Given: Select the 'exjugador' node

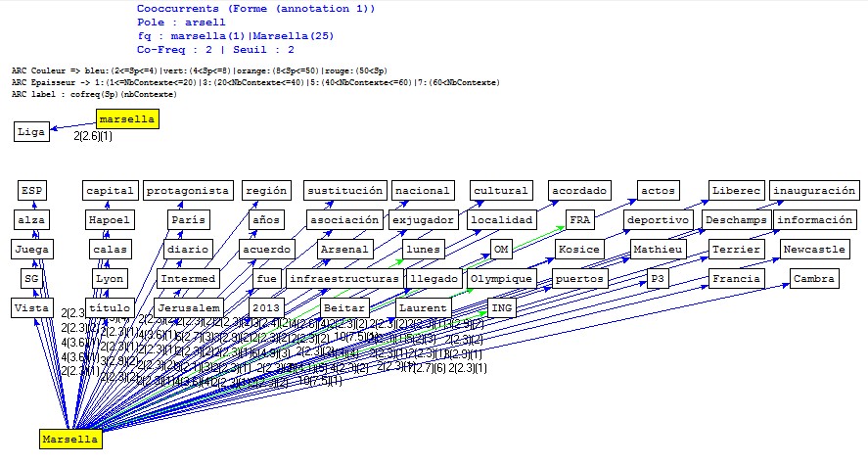Looking at the screenshot, I should pos(423,219).
